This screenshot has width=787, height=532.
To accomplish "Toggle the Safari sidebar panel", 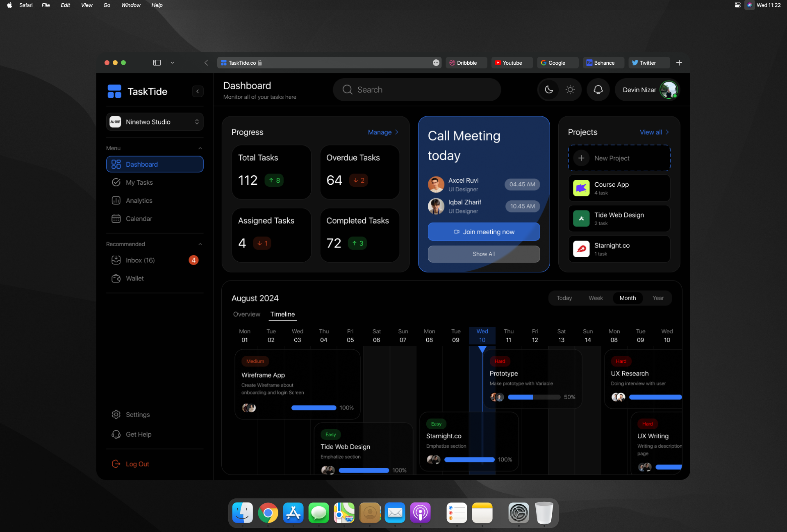I will (157, 63).
